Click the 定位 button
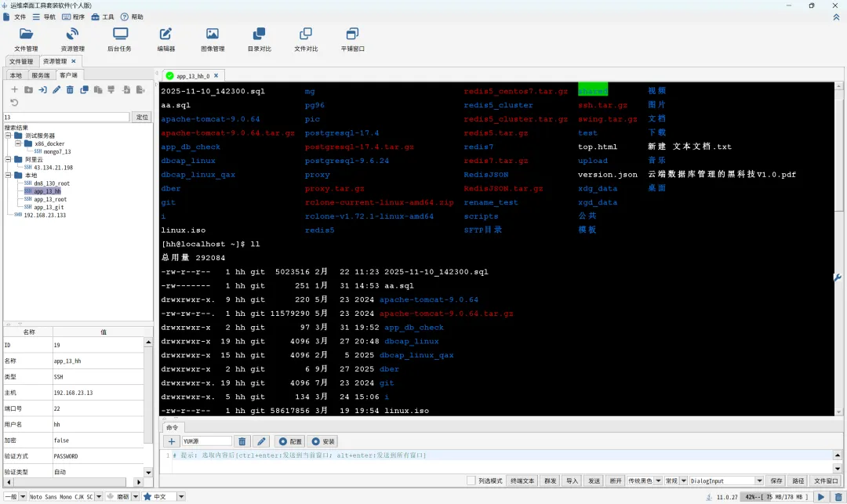 142,117
